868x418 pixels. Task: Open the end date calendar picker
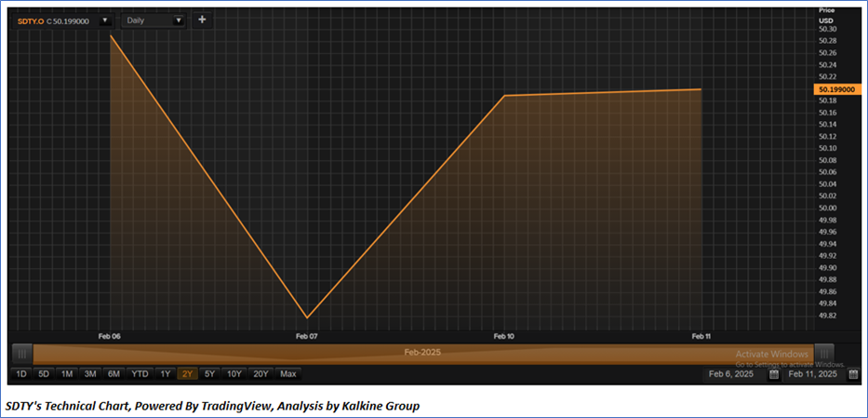[x=853, y=375]
